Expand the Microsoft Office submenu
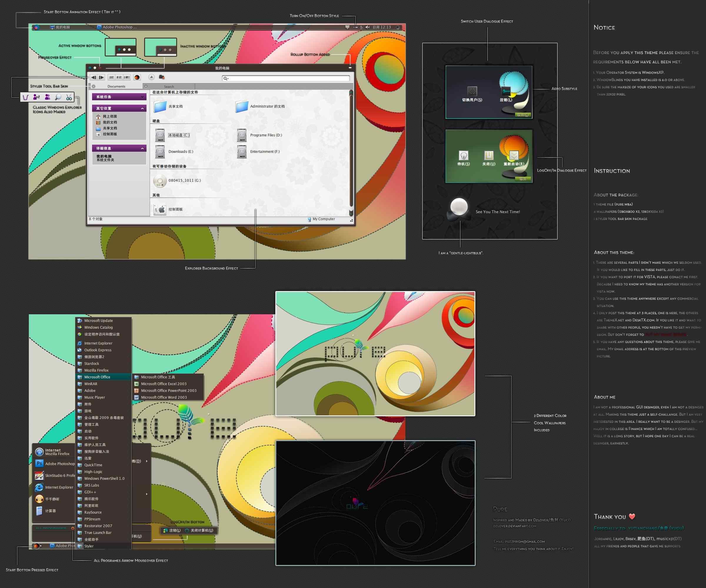This screenshot has height=588, width=706. tap(104, 377)
